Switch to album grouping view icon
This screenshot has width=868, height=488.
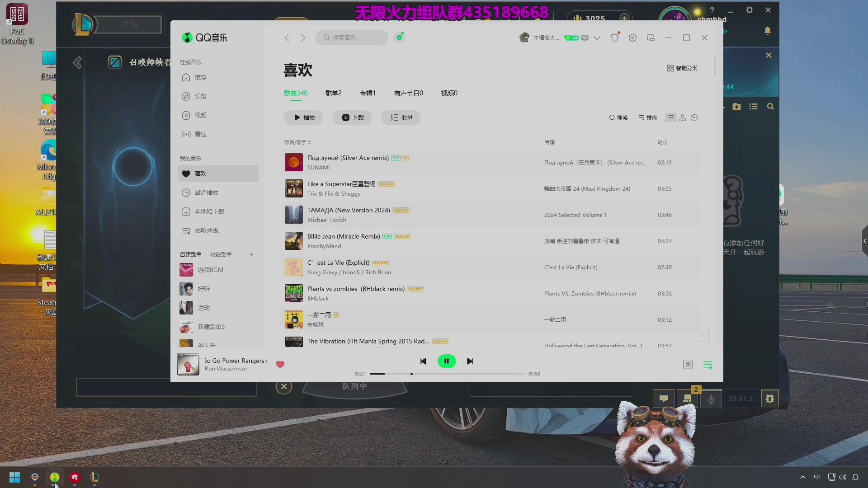pyautogui.click(x=694, y=117)
